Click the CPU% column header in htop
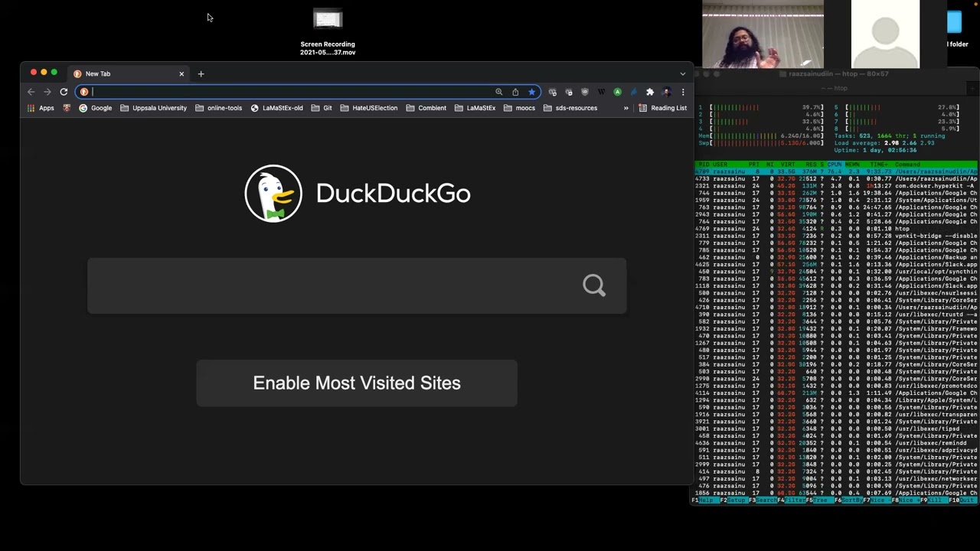The image size is (980, 551). (x=833, y=165)
